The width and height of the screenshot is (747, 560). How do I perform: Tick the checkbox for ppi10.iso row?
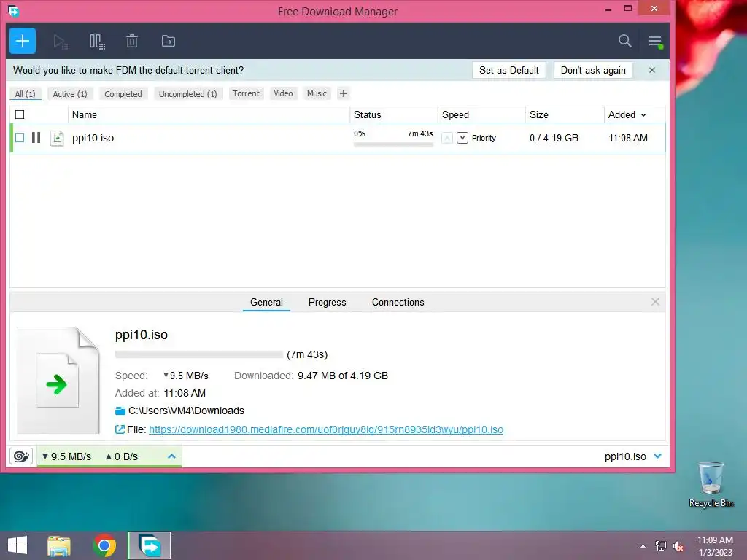tap(20, 138)
